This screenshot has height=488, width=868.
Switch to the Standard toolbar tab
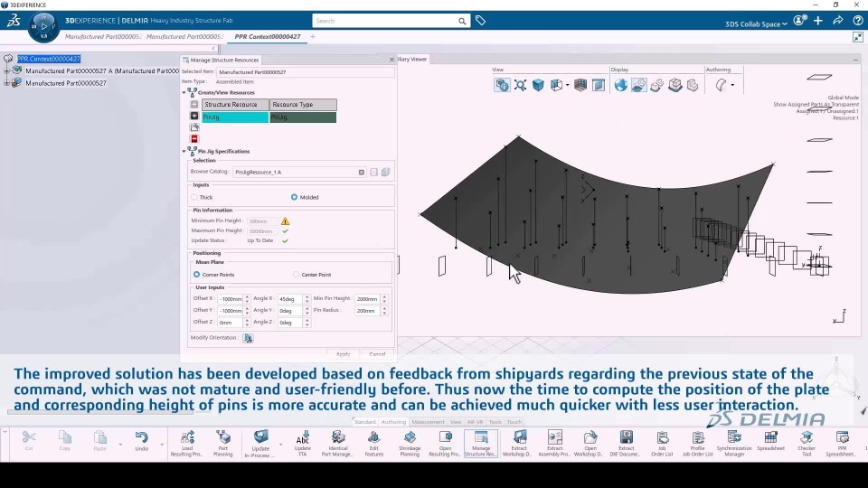[x=364, y=422]
